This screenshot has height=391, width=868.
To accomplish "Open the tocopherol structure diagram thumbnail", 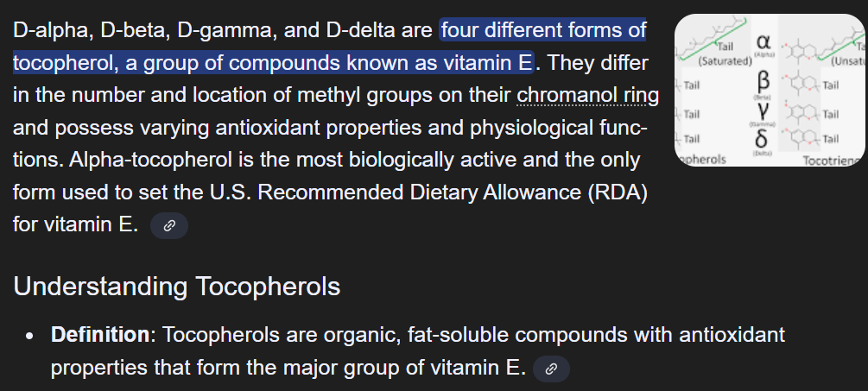I will click(x=770, y=91).
